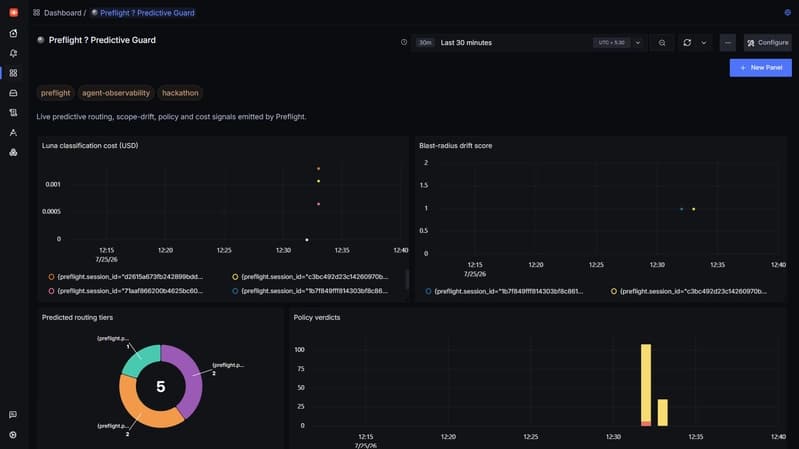The height and width of the screenshot is (449, 799).
Task: Toggle d2615a673fb session series in cost legend
Action: pyautogui.click(x=126, y=277)
